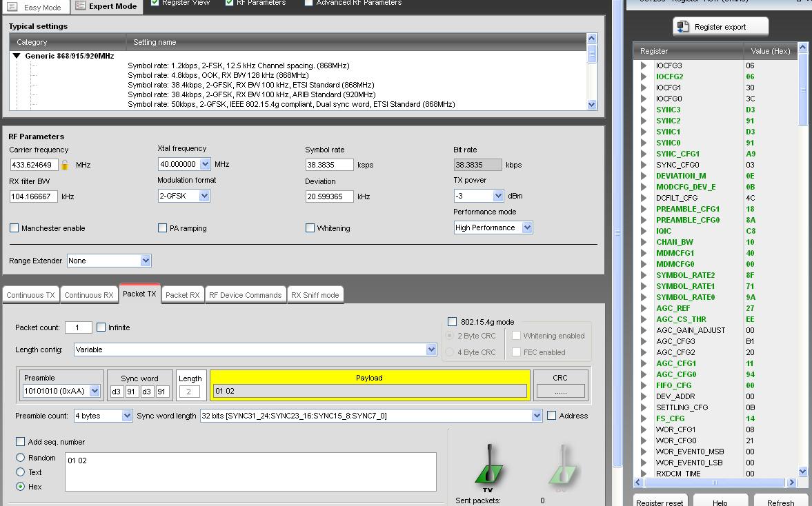The height and width of the screenshot is (506, 812).
Task: Open the Preamble count dropdown
Action: point(127,416)
